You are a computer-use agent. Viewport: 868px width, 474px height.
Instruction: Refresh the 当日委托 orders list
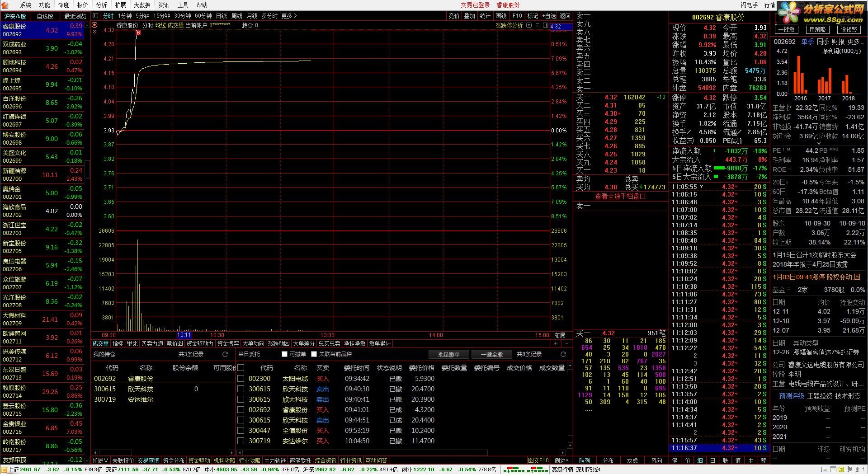[563, 354]
